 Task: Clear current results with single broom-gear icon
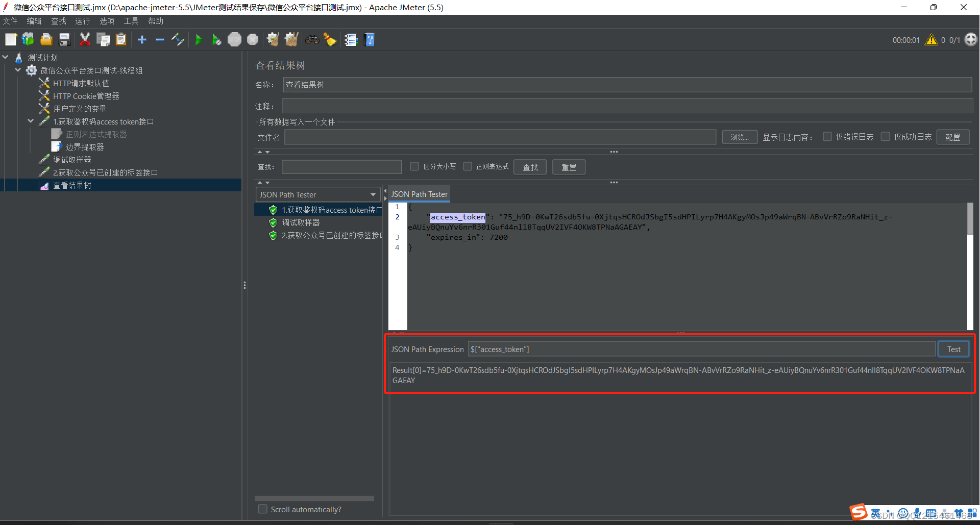tap(273, 39)
